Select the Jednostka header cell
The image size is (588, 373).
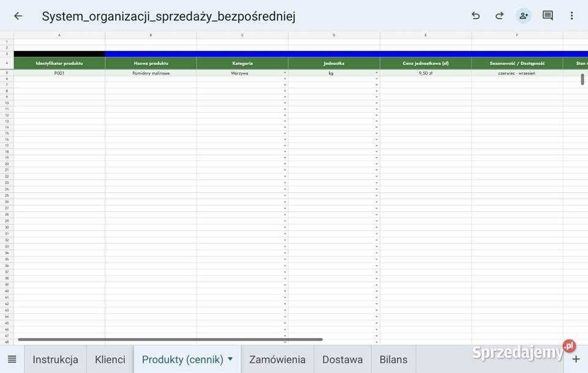click(x=334, y=63)
